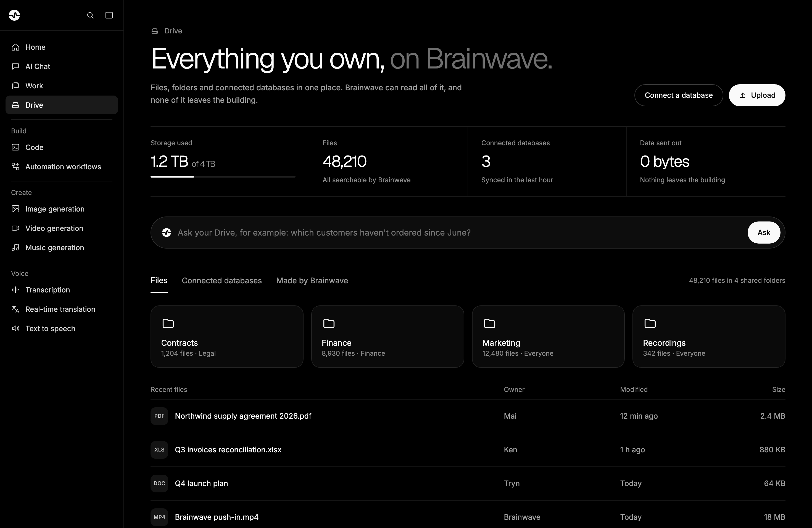Viewport: 812px width, 528px height.
Task: Click the Contracts folder icon
Action: [168, 323]
